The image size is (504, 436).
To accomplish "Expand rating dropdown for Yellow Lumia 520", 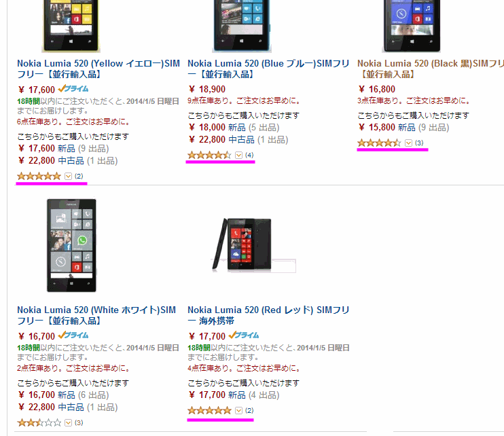I will 68,176.
